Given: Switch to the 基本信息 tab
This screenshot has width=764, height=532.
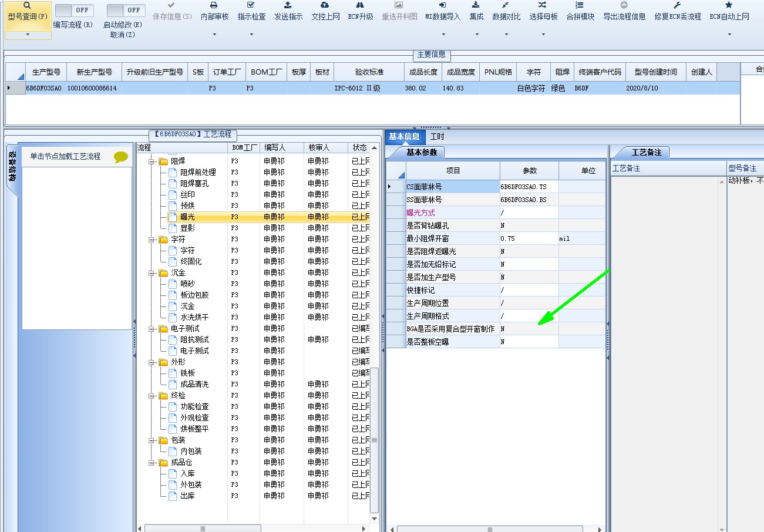Looking at the screenshot, I should tap(404, 136).
